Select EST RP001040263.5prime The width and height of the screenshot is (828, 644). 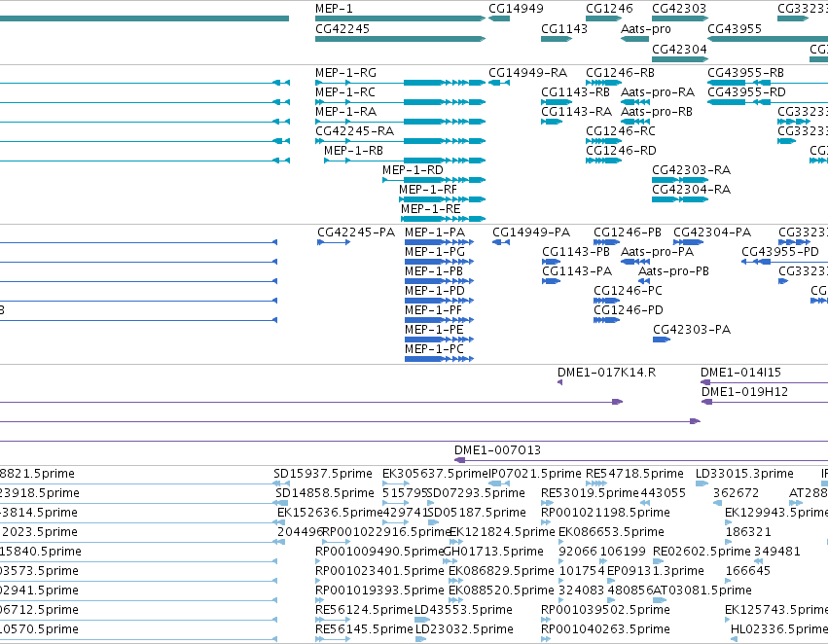click(x=605, y=629)
